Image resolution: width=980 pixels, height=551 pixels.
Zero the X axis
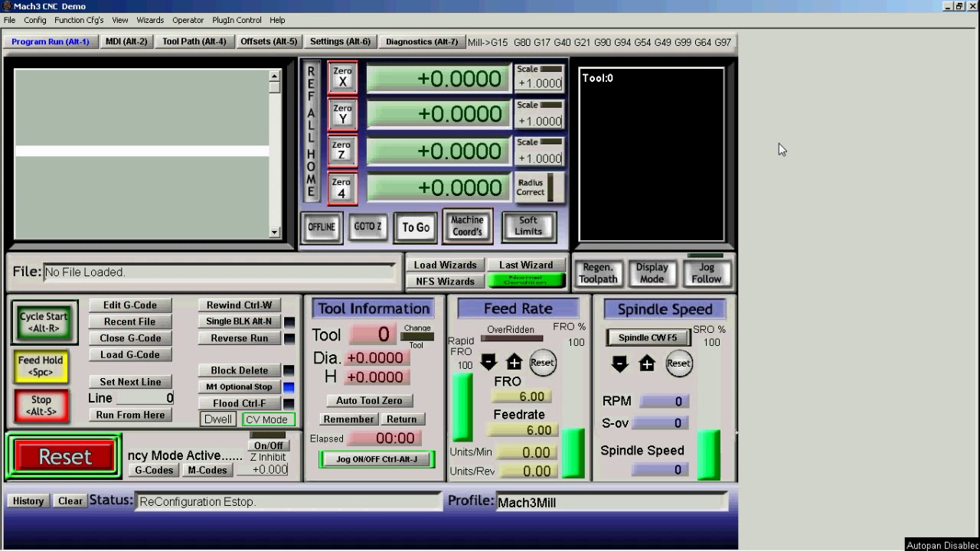[x=342, y=77]
